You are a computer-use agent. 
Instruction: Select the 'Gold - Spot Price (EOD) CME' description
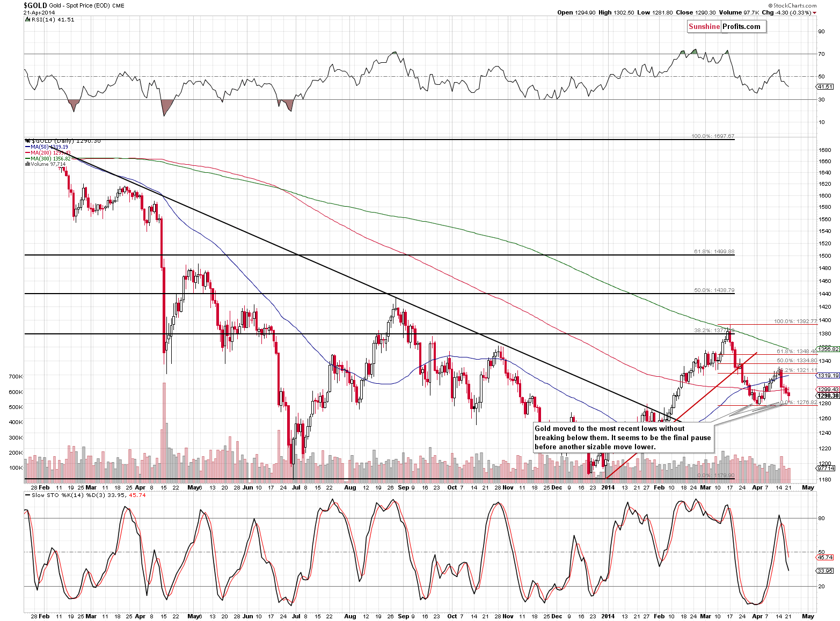[87, 5]
